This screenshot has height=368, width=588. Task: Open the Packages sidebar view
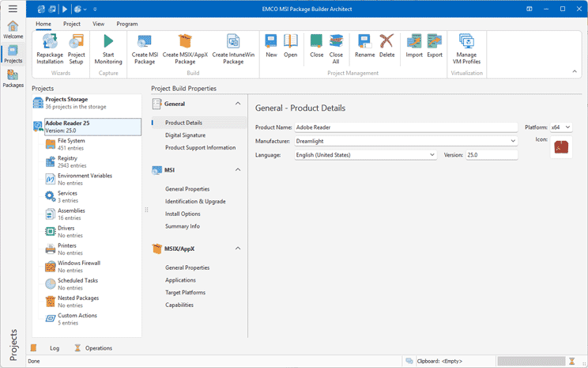[x=13, y=78]
